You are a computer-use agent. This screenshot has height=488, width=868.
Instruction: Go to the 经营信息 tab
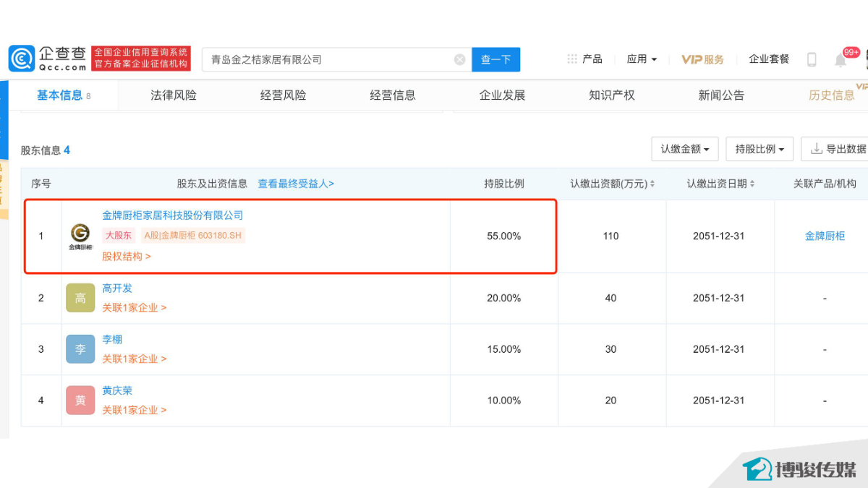click(393, 95)
